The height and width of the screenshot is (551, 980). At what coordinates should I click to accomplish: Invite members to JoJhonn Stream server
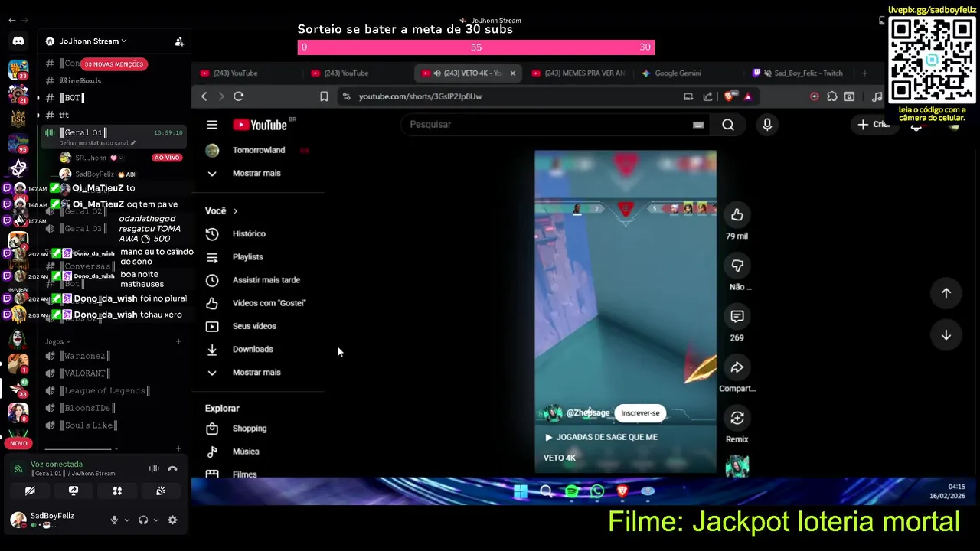(x=179, y=41)
